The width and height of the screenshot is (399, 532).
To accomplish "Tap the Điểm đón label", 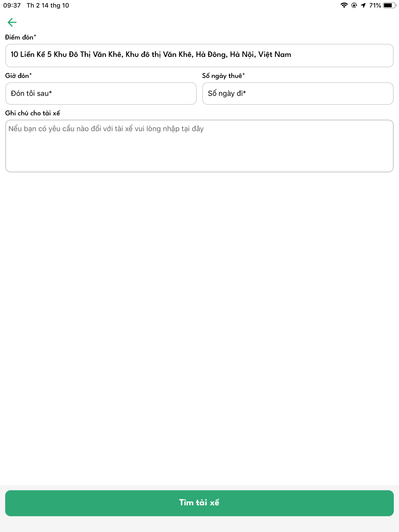I will (x=21, y=37).
